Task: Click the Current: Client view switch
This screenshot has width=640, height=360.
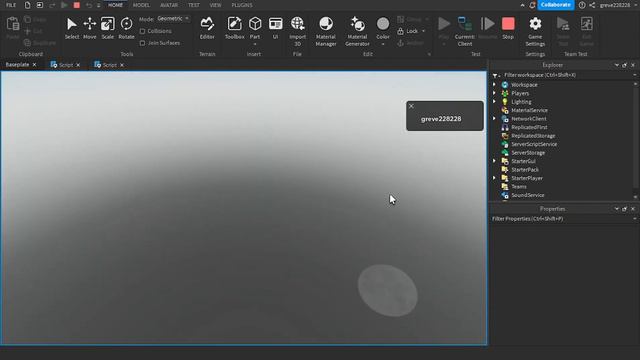Action: click(464, 31)
